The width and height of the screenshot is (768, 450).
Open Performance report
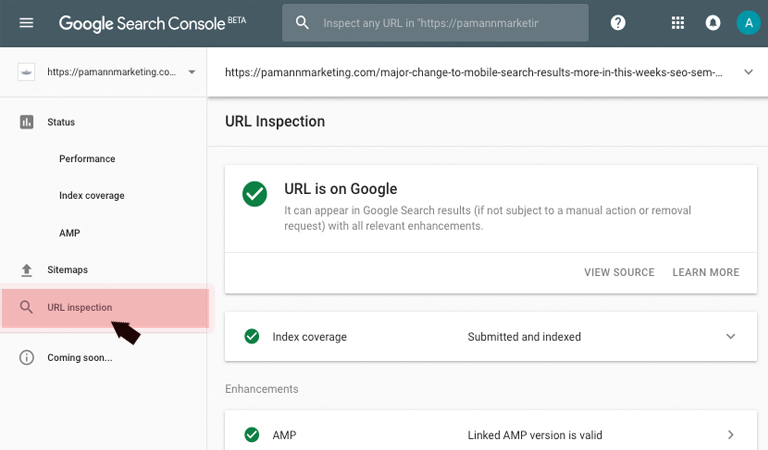click(87, 159)
